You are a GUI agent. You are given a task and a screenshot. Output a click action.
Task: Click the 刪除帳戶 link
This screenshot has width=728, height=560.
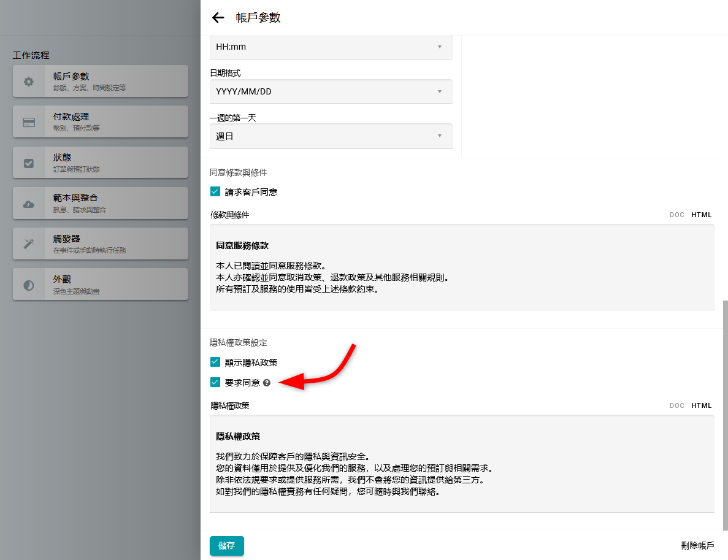697,545
